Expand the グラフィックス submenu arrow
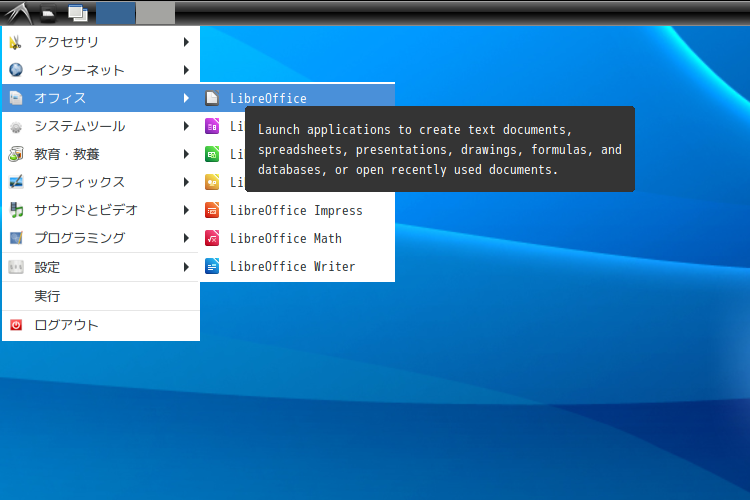Screen dimensions: 750x500 (x=186, y=182)
